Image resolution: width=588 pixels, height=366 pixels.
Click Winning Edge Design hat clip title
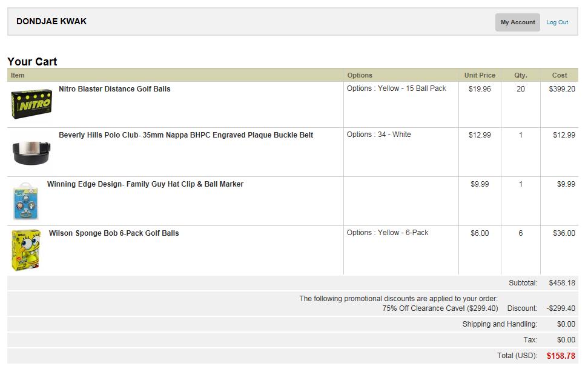point(145,184)
